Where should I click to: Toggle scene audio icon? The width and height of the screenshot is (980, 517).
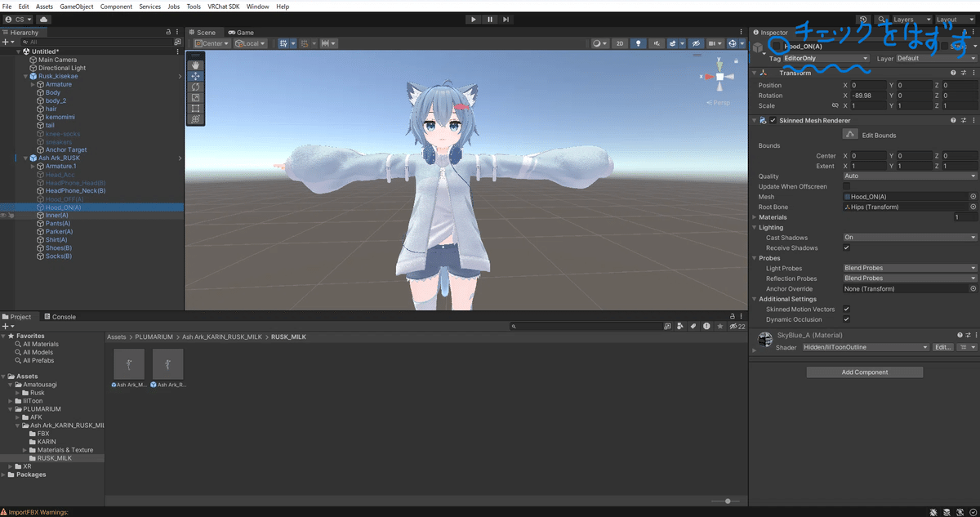(x=655, y=43)
